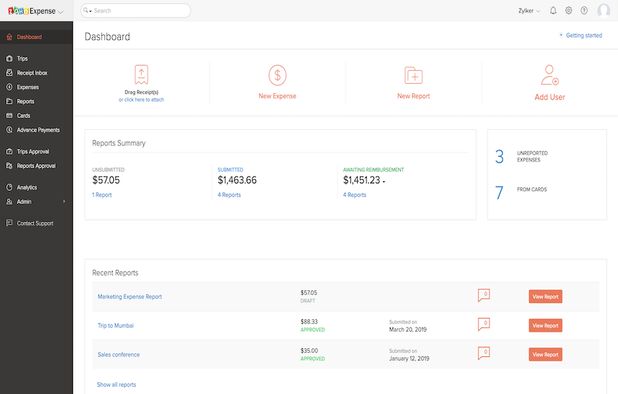The image size is (618, 394).
Task: Click the Recent Reports heading
Action: click(x=115, y=273)
